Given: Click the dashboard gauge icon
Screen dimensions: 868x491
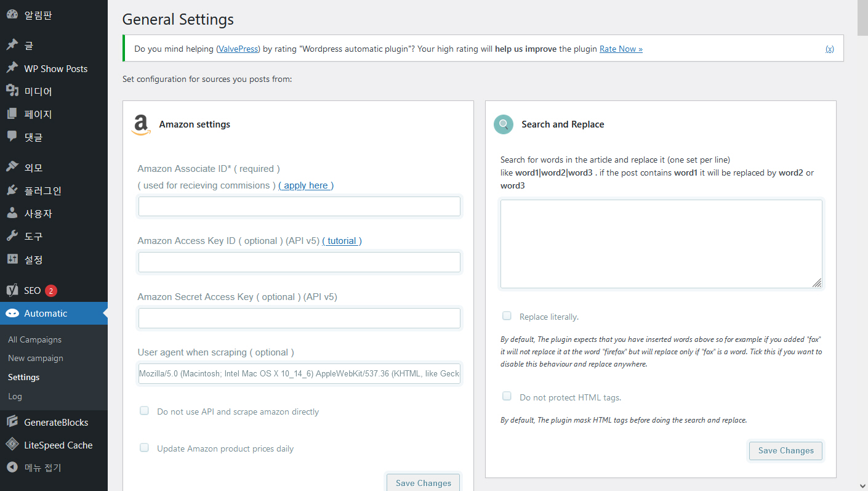Looking at the screenshot, I should pos(12,15).
